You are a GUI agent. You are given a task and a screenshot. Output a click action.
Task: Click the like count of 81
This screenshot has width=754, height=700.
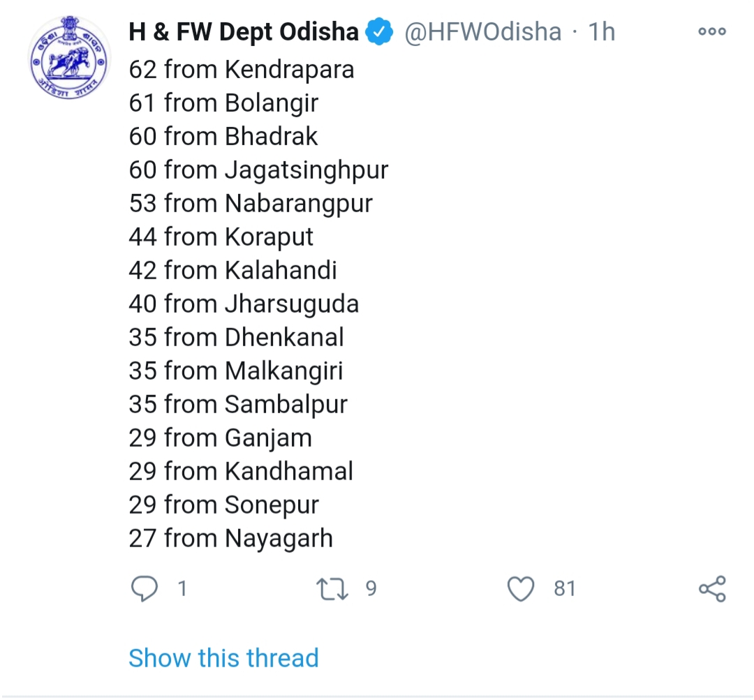click(x=565, y=589)
